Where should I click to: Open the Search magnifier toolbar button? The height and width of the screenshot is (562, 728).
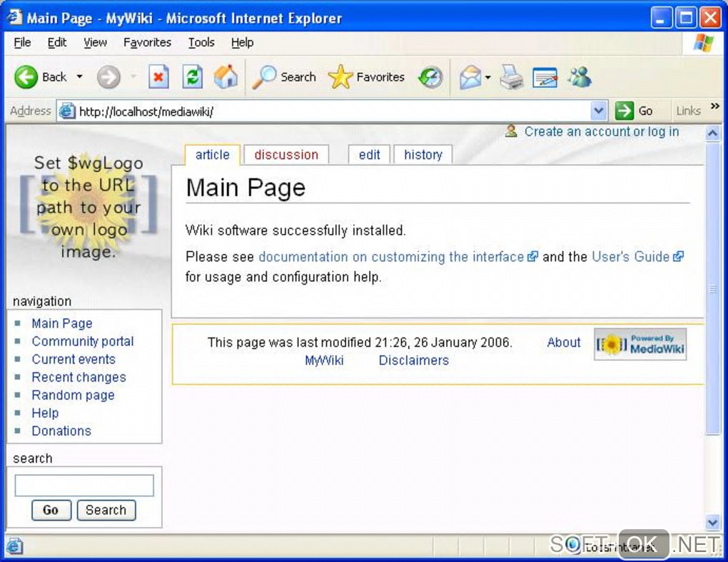tap(284, 77)
